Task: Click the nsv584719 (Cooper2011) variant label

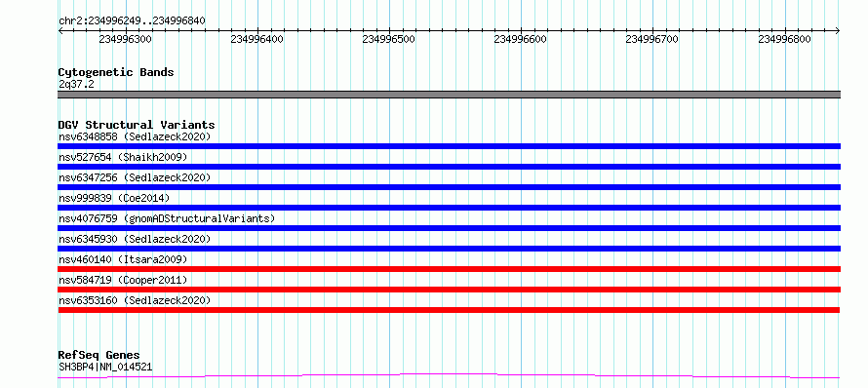Action: (x=123, y=280)
